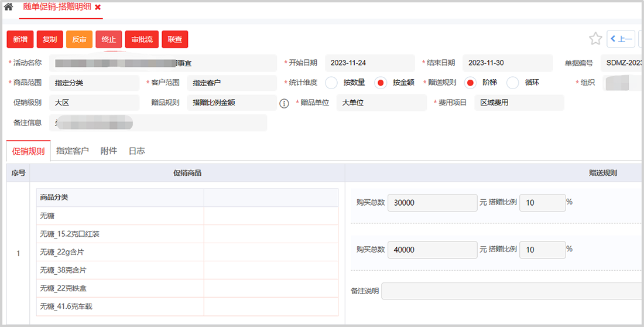This screenshot has height=327, width=644.
Task: Click the info icon beside 赠品规则
Action: [x=284, y=103]
